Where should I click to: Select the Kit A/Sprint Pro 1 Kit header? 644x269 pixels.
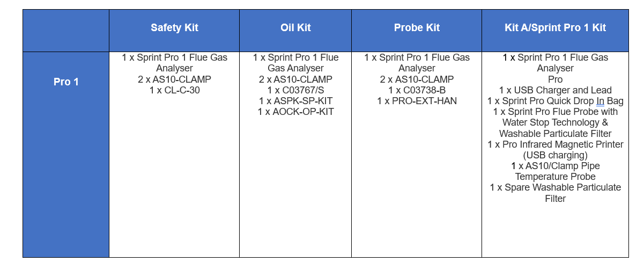click(555, 28)
